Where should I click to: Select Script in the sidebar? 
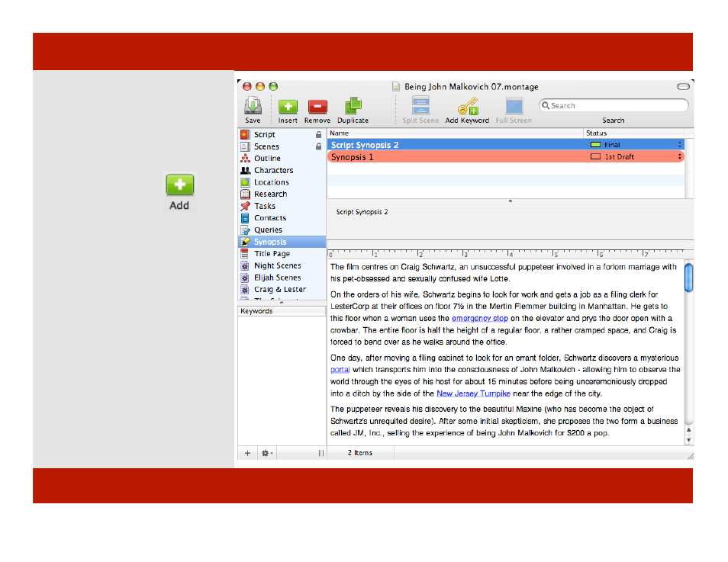click(281, 134)
